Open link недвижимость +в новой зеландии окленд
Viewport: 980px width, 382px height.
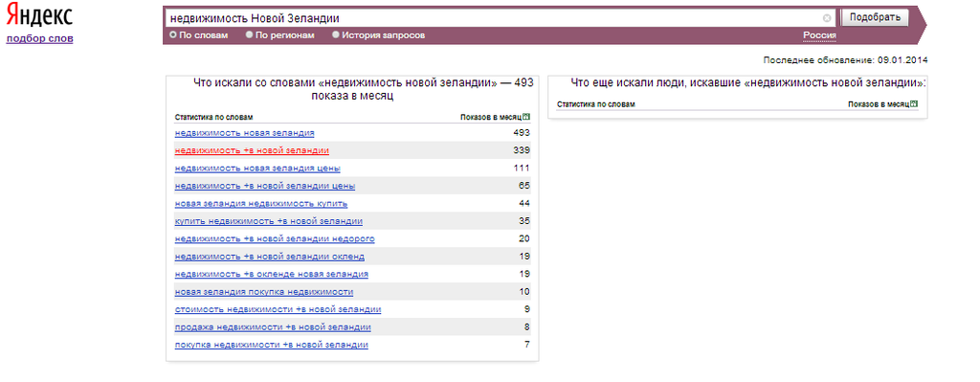click(270, 257)
